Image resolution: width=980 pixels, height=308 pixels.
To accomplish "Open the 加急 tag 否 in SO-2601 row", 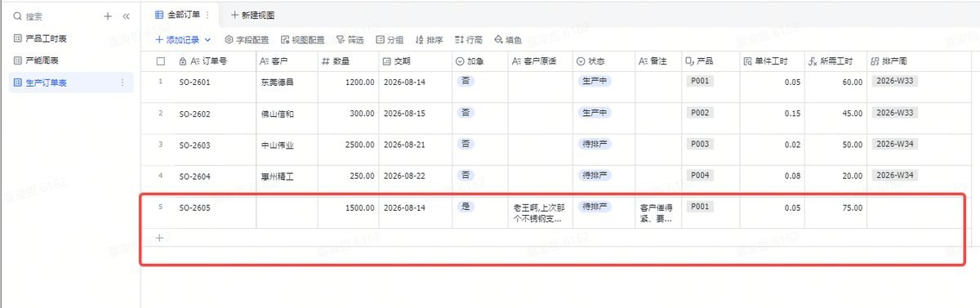I will (465, 81).
